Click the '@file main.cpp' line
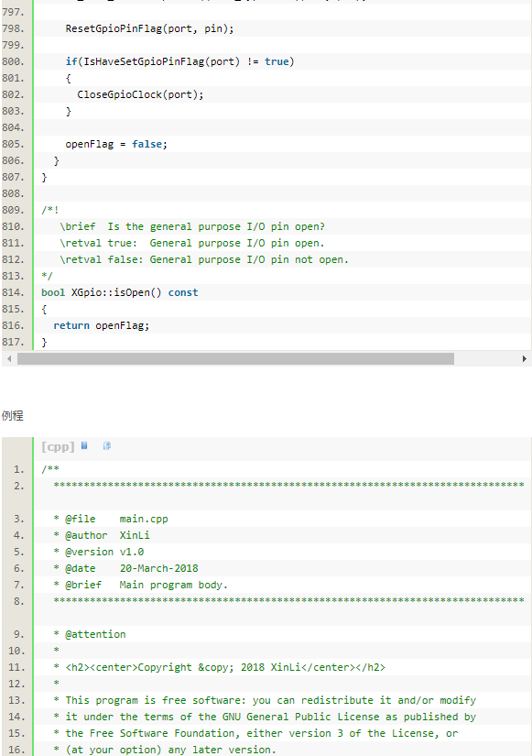Image resolution: width=532 pixels, height=756 pixels. [111, 519]
